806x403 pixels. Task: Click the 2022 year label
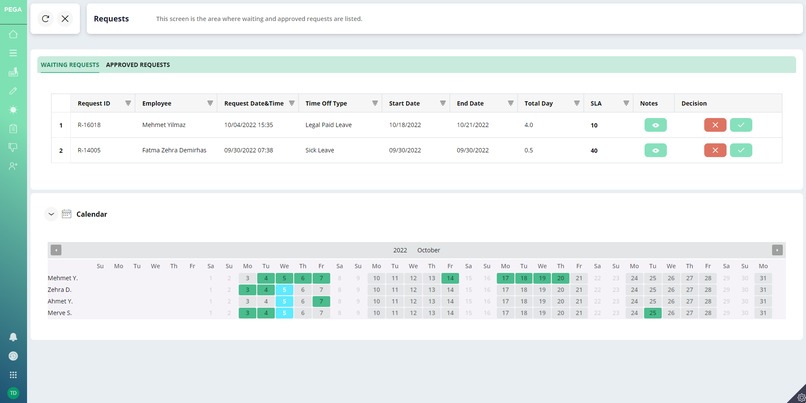coord(400,250)
